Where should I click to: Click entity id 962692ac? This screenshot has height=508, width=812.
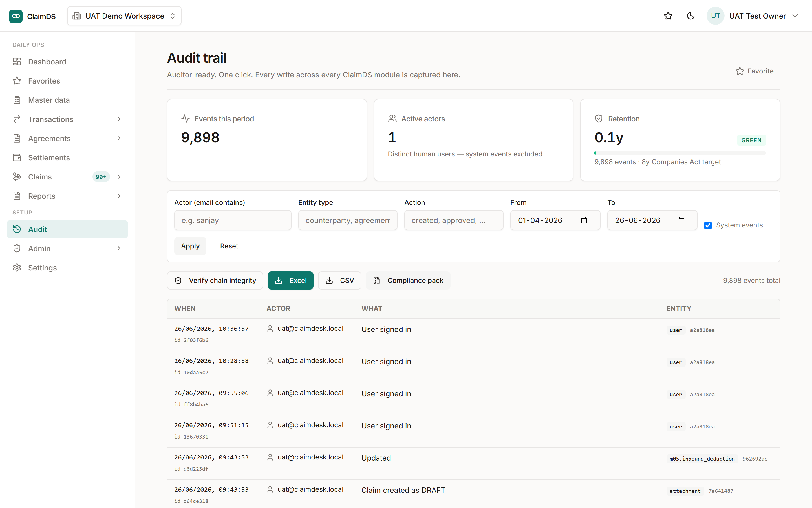click(754, 459)
